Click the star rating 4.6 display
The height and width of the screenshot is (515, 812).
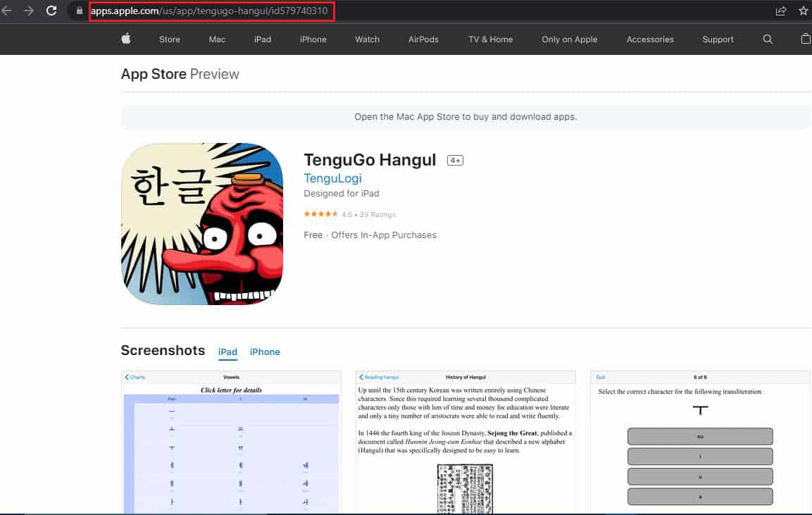(349, 214)
